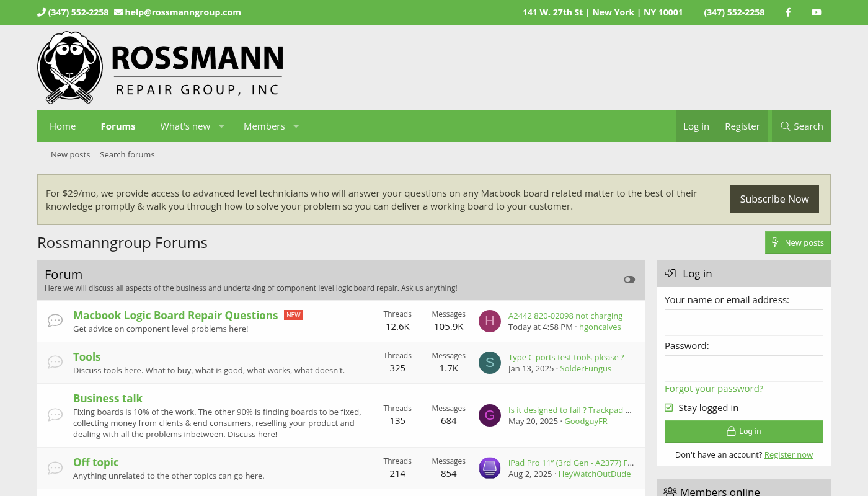Expand the Members dropdown arrow
The height and width of the screenshot is (496, 868).
(296, 126)
